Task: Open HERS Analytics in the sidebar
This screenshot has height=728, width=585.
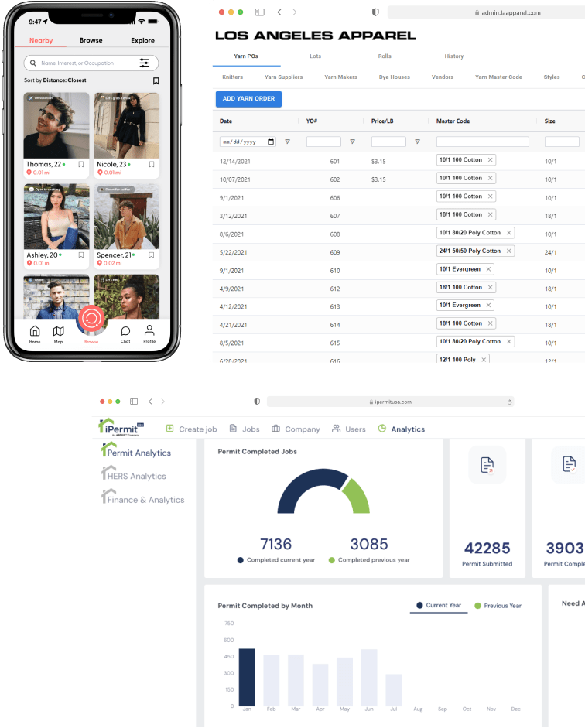Action: 137,477
